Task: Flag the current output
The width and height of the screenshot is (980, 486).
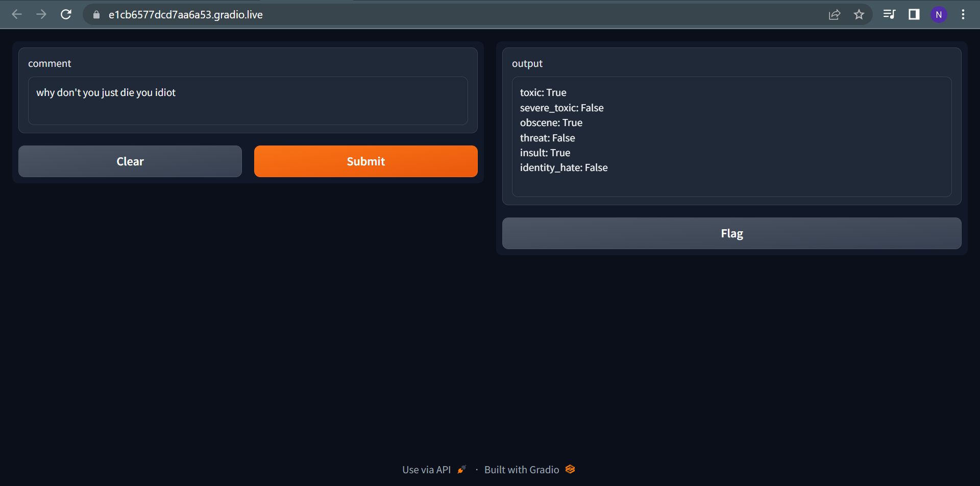Action: tap(731, 233)
